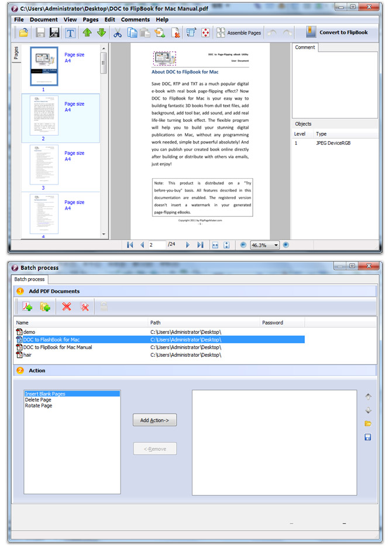392x550 pixels.
Task: Open the Document menu
Action: (44, 20)
